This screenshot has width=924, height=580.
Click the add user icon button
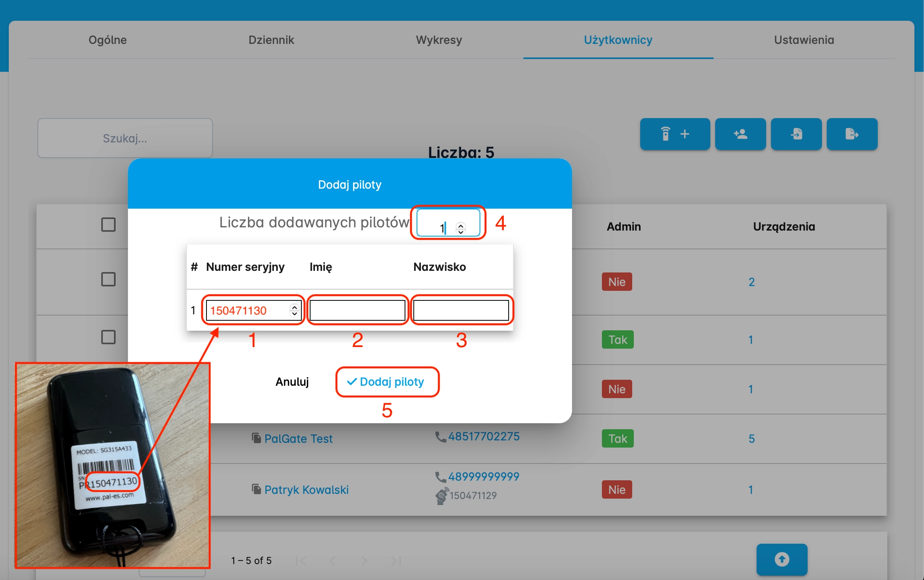pos(740,134)
